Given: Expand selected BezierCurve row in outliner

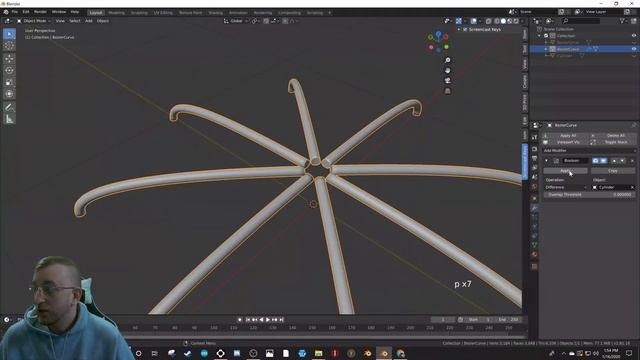Looking at the screenshot, I should (546, 49).
